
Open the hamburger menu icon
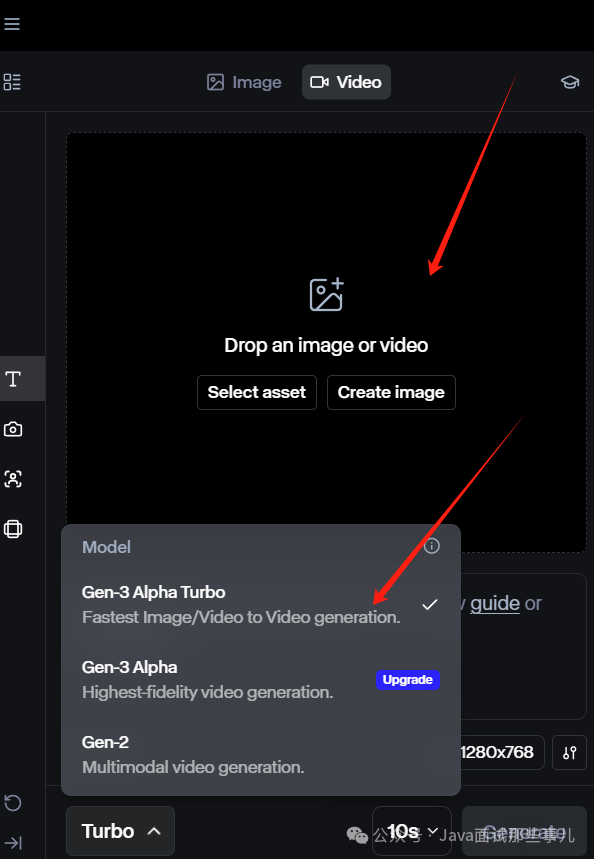pos(12,24)
